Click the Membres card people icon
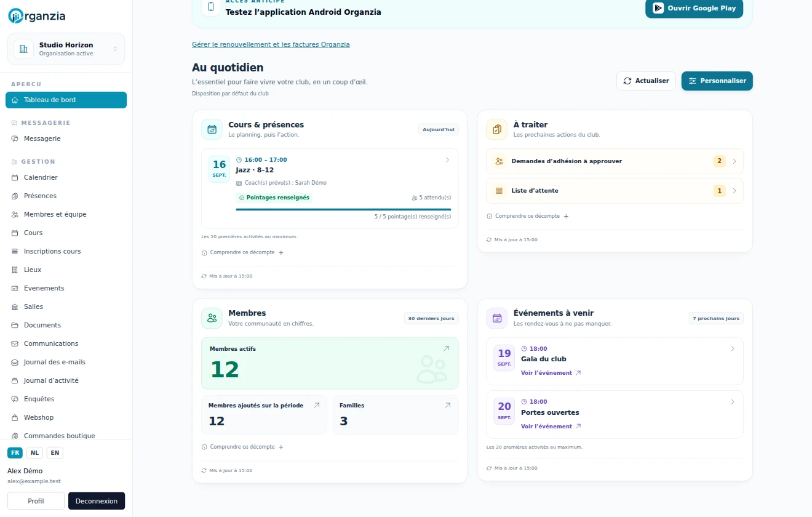 coord(212,318)
